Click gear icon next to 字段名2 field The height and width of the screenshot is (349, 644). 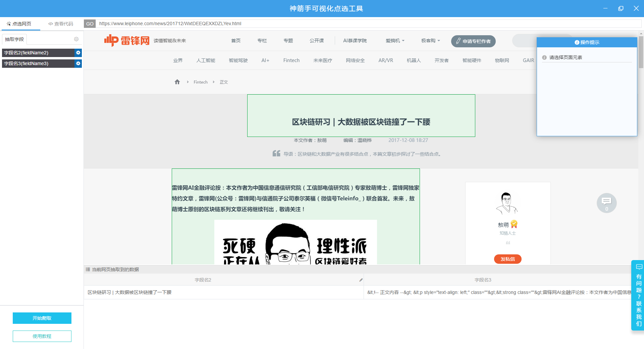coord(78,53)
